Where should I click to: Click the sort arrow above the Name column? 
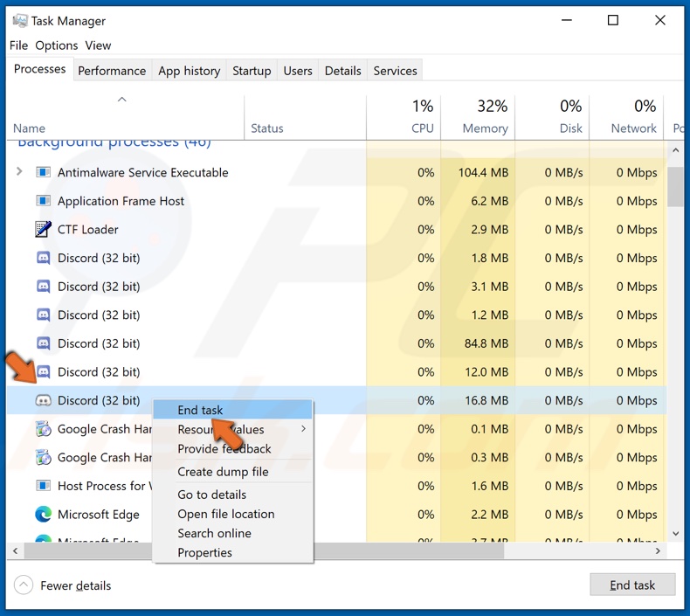click(122, 100)
